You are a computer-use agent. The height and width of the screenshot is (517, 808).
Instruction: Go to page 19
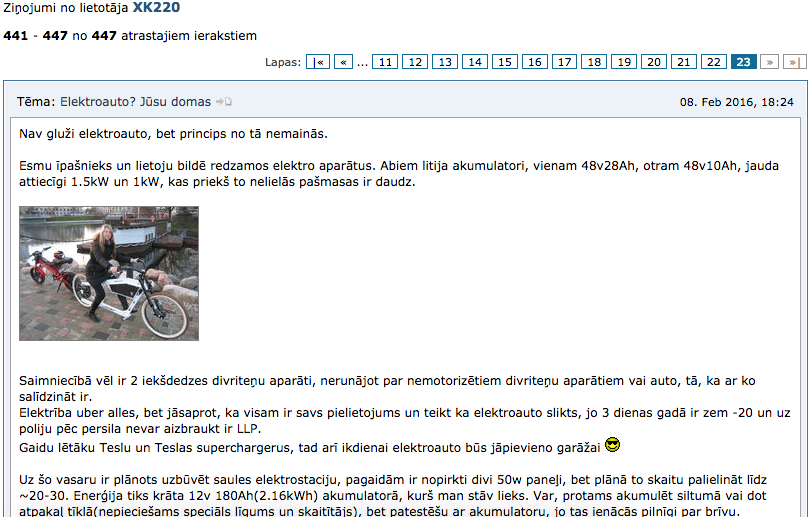coord(624,62)
